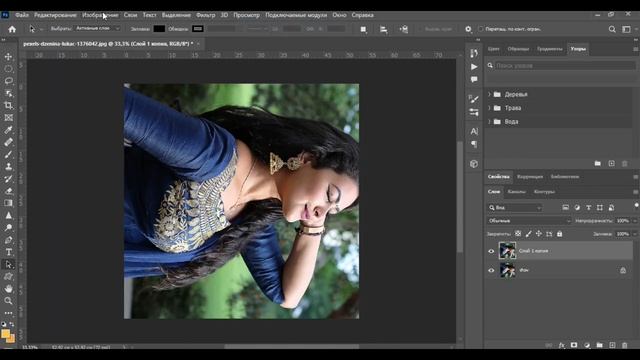Hide the Слой 1 копия layer
Image resolution: width=640 pixels, height=360 pixels.
[491, 251]
